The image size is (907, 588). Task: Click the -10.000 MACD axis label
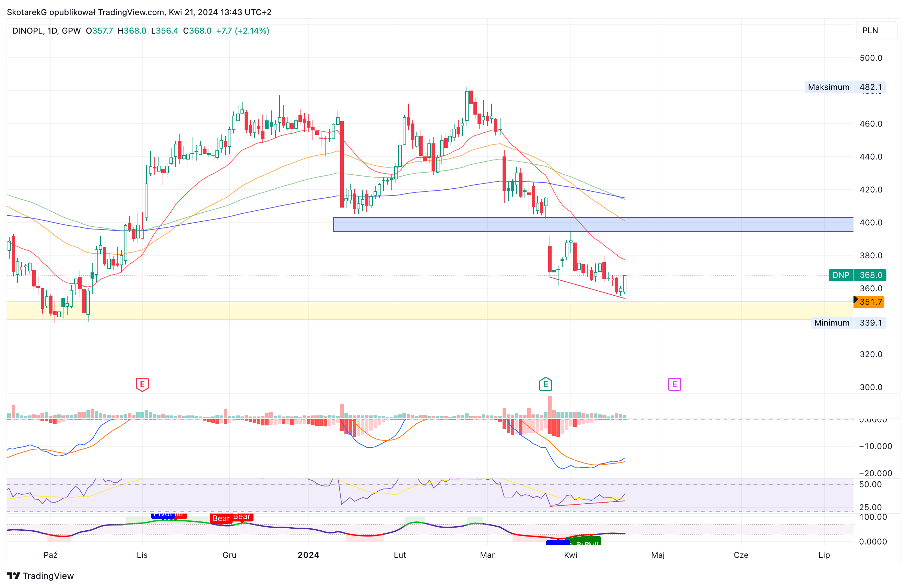875,446
